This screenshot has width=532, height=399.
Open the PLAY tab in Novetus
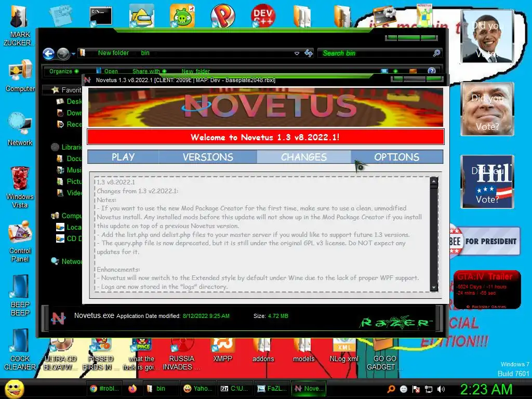point(123,157)
